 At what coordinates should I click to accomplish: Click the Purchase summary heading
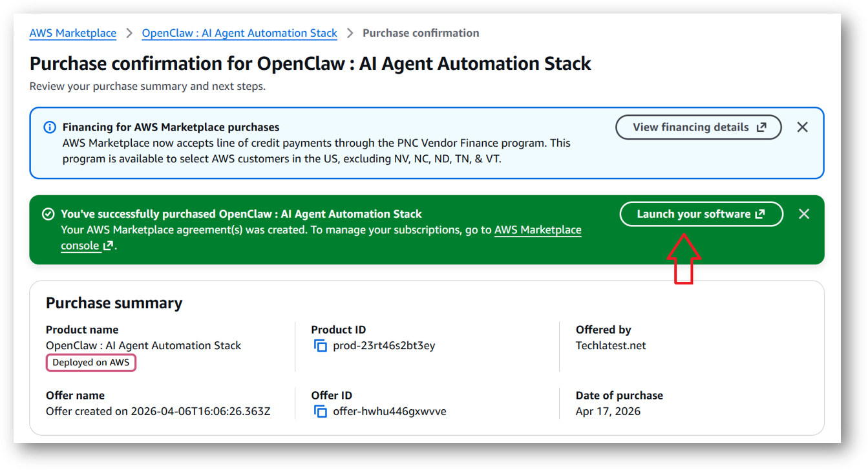tap(114, 303)
